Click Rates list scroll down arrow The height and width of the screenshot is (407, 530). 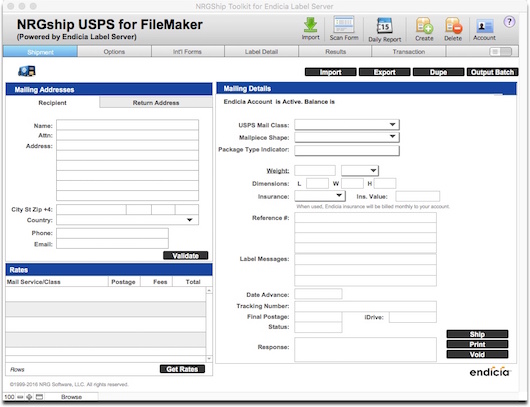(209, 358)
